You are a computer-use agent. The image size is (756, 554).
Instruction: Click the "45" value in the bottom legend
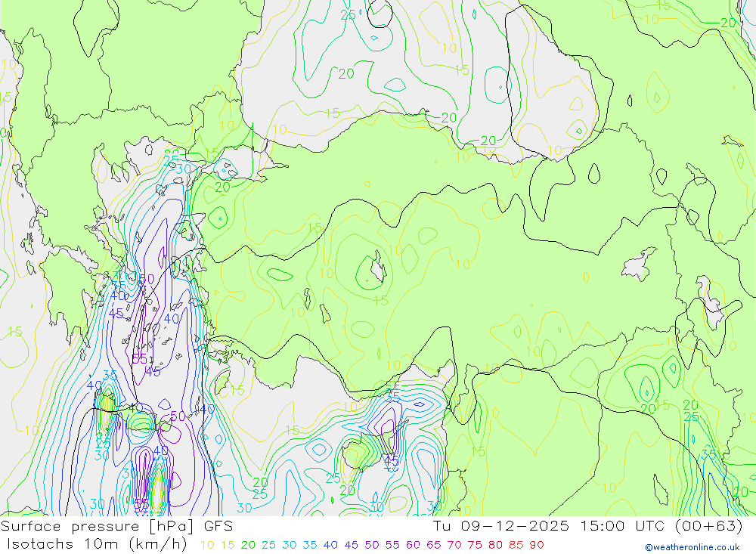click(351, 546)
